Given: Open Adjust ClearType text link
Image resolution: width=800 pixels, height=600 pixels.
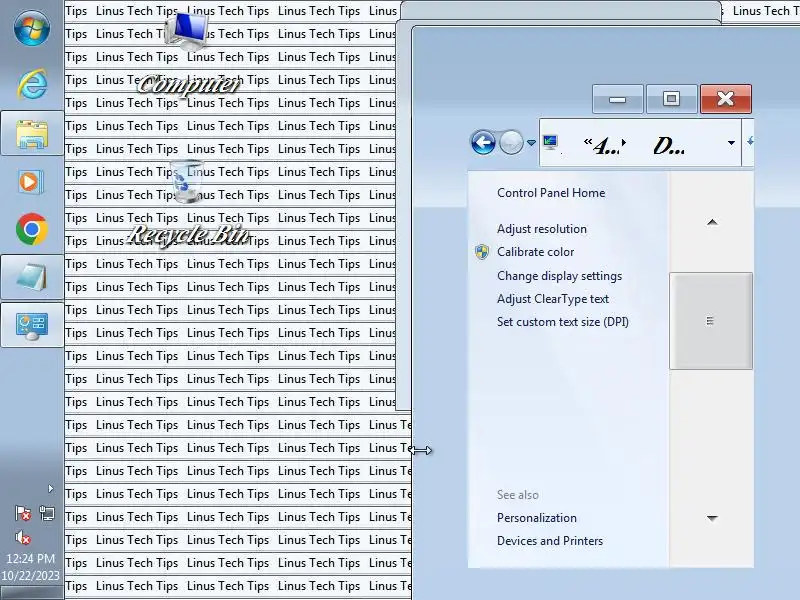Looking at the screenshot, I should [553, 299].
